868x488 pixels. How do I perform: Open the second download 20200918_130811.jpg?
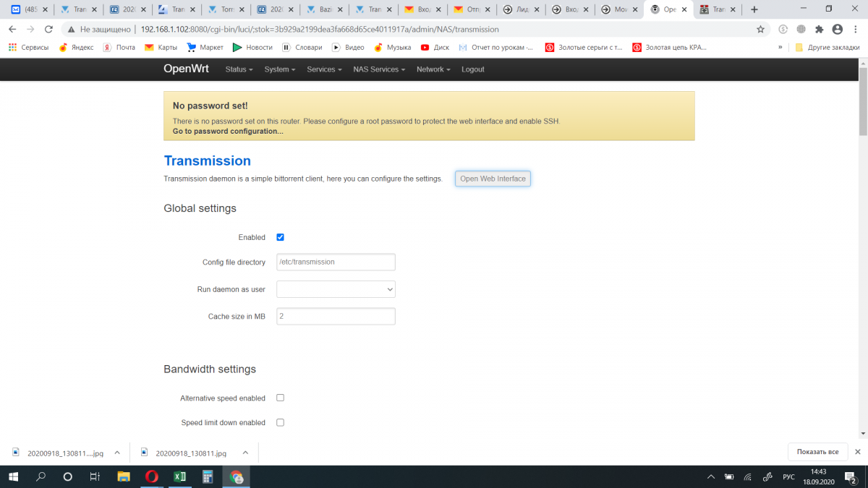coord(184,453)
